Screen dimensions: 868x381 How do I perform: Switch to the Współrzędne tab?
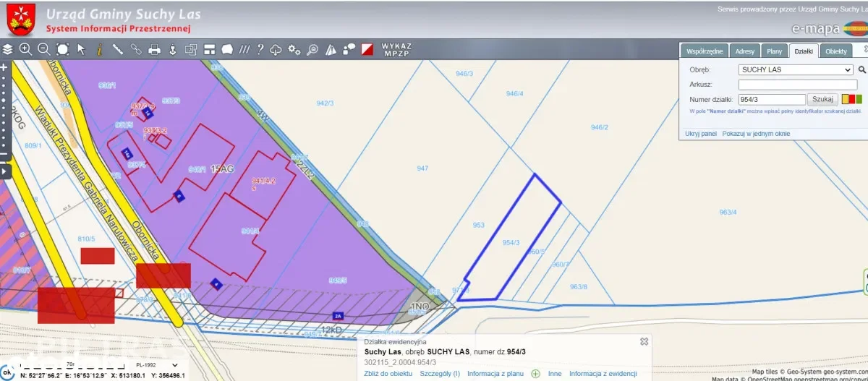point(704,51)
